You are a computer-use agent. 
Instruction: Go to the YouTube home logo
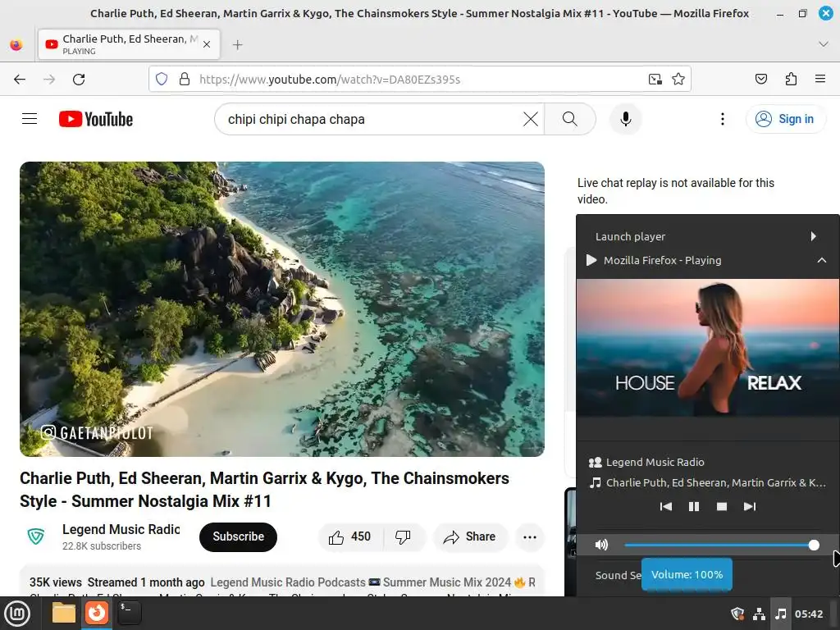coord(96,119)
